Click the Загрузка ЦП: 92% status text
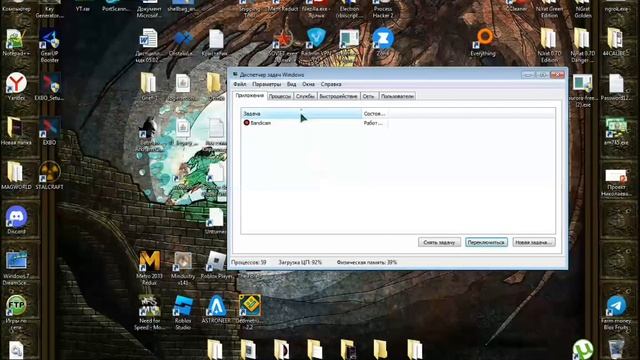 [300, 262]
